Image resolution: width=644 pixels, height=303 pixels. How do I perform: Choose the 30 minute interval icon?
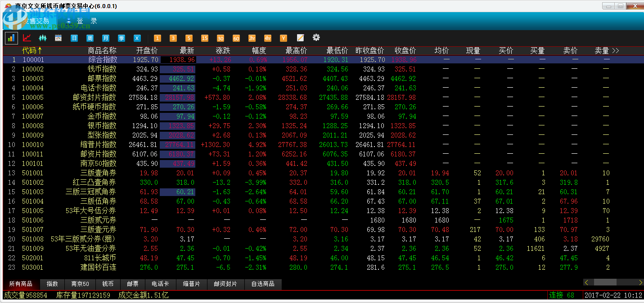[x=221, y=38]
